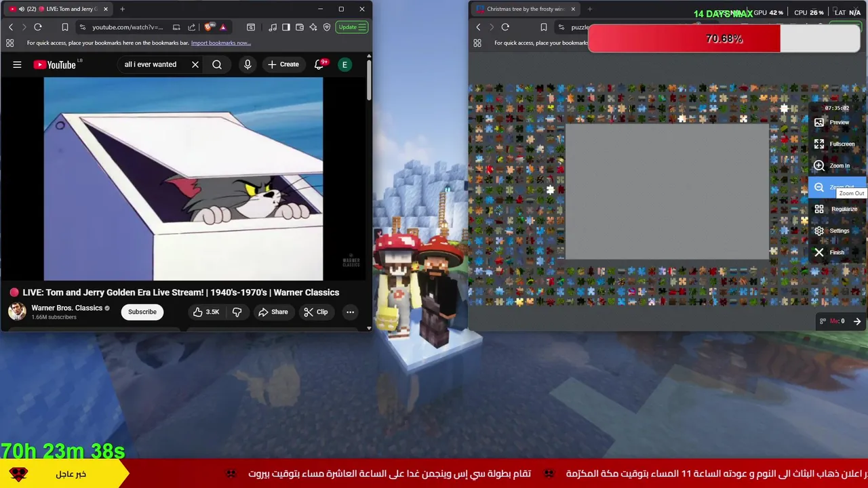Viewport: 868px width, 488px height.
Task: Switch the puzzle to Fullscreen
Action: coord(837,144)
